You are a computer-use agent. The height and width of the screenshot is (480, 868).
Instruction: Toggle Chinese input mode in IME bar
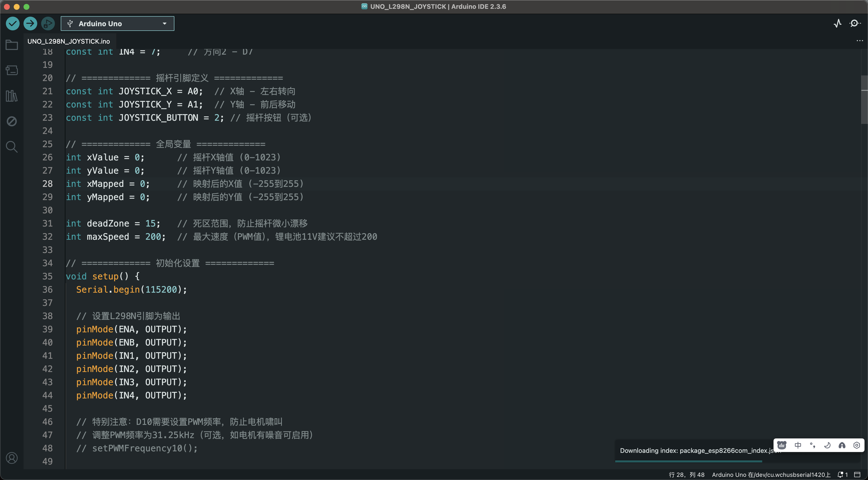pos(798,445)
